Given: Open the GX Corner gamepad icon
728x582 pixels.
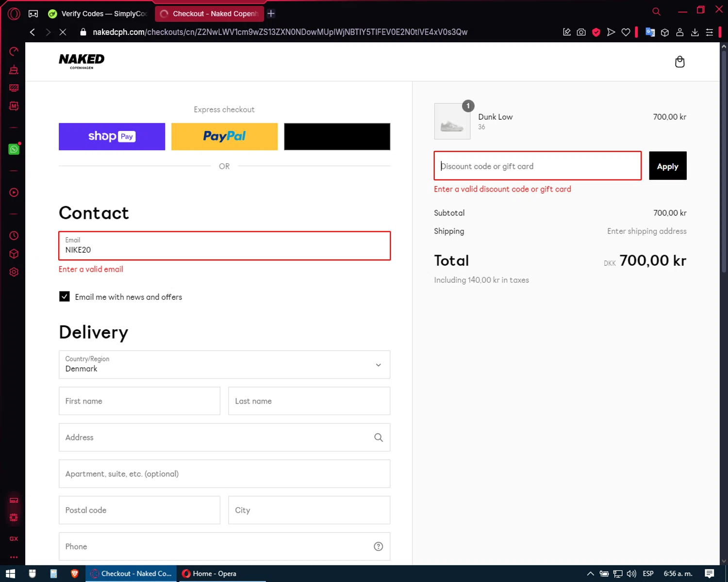Looking at the screenshot, I should [x=33, y=14].
